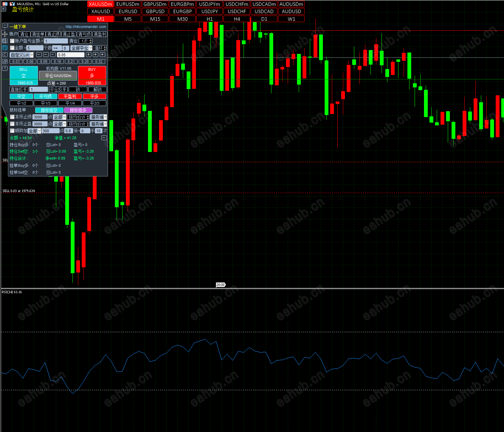Open the 全部平仓 dropdown
The width and height of the screenshot is (504, 432).
coord(81,48)
